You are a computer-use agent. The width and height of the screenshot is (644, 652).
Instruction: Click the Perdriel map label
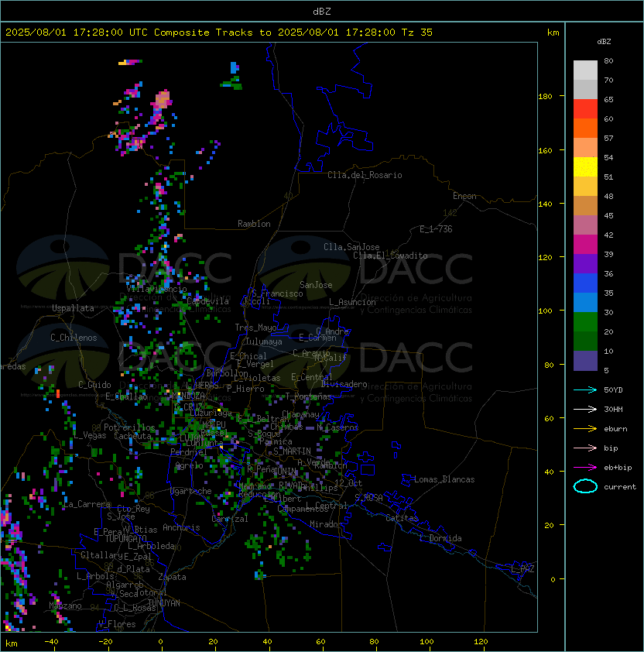[x=188, y=452]
